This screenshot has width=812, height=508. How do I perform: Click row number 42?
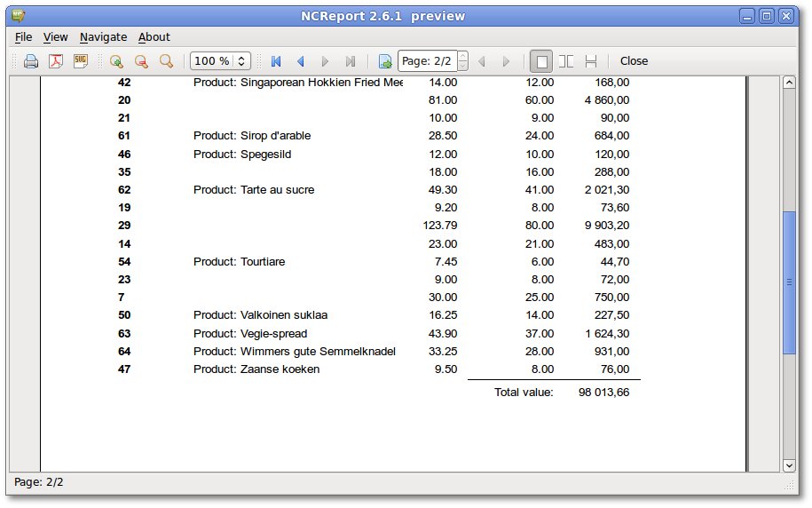click(124, 83)
